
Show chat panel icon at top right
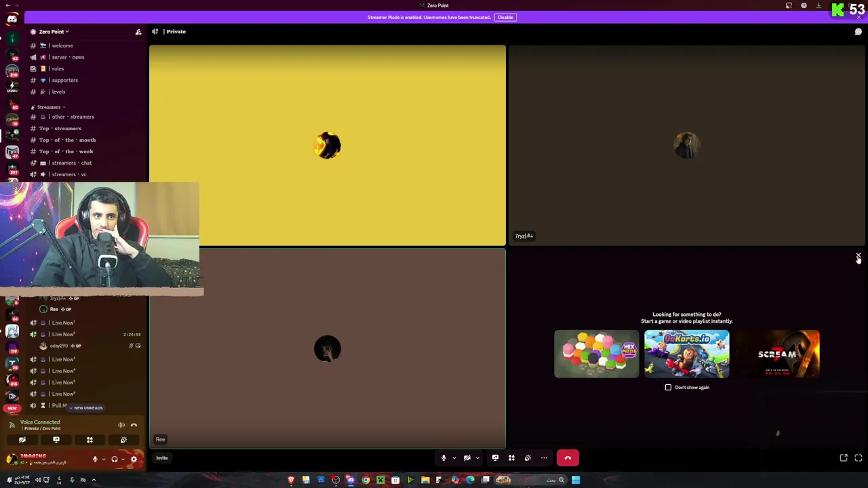[x=858, y=31]
